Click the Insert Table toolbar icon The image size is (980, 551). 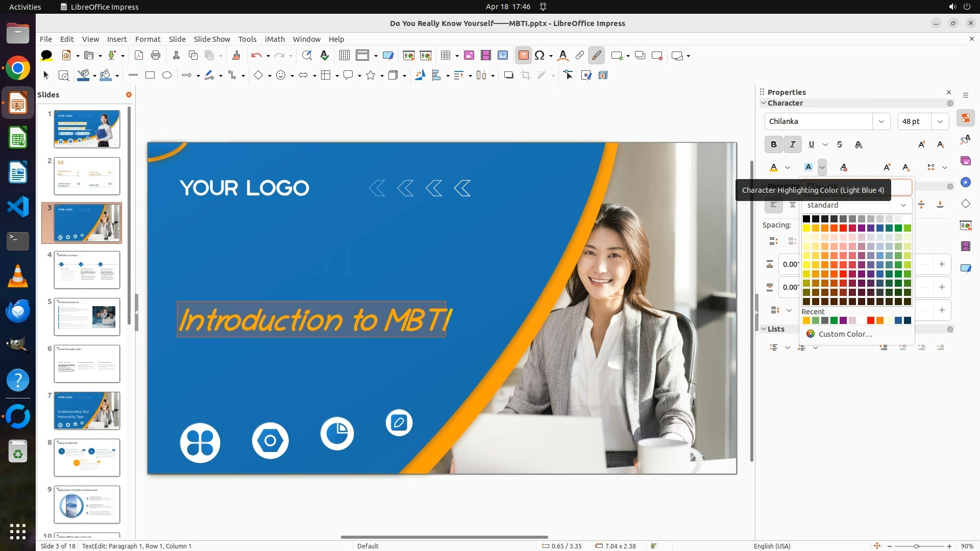pos(446,56)
